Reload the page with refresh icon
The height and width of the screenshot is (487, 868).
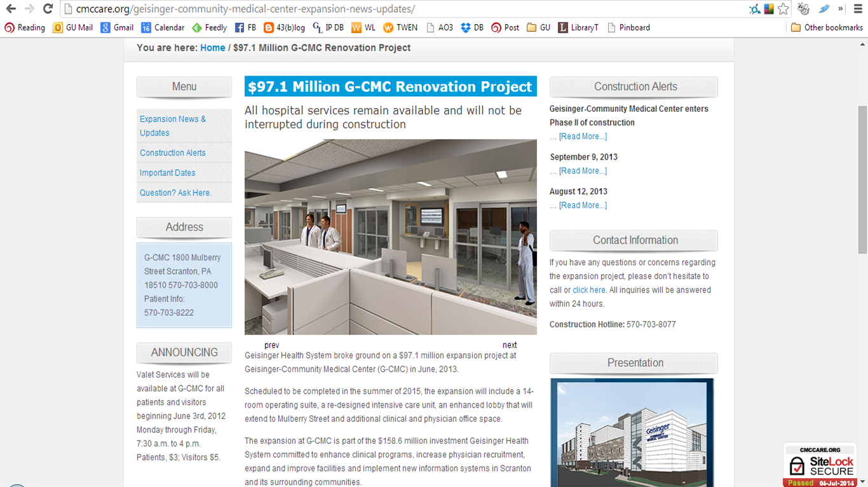click(48, 9)
